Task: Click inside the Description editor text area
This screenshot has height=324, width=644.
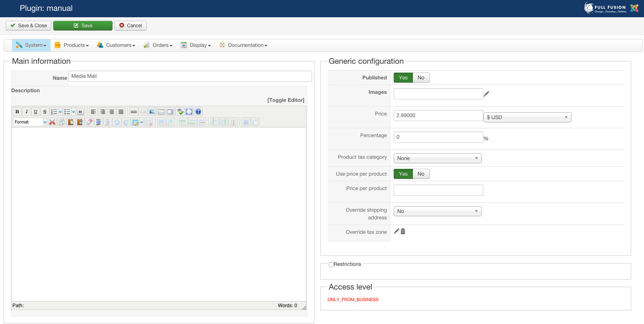Action: tap(159, 215)
